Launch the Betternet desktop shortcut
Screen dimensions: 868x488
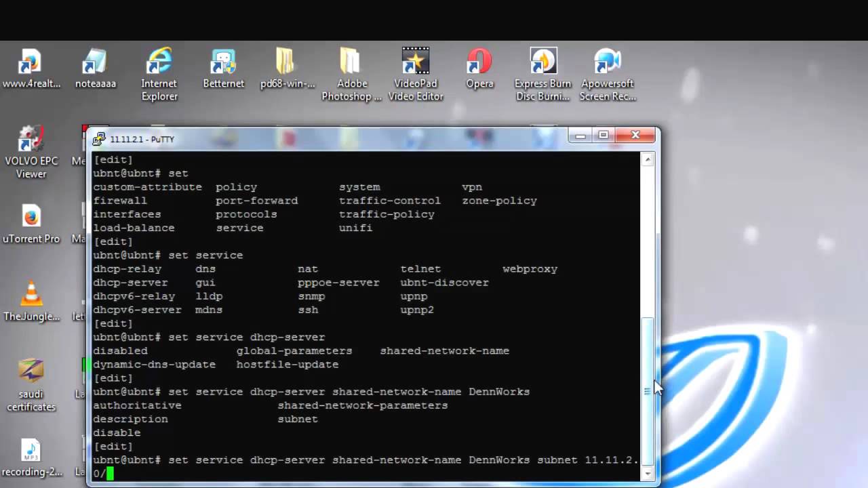coord(223,68)
